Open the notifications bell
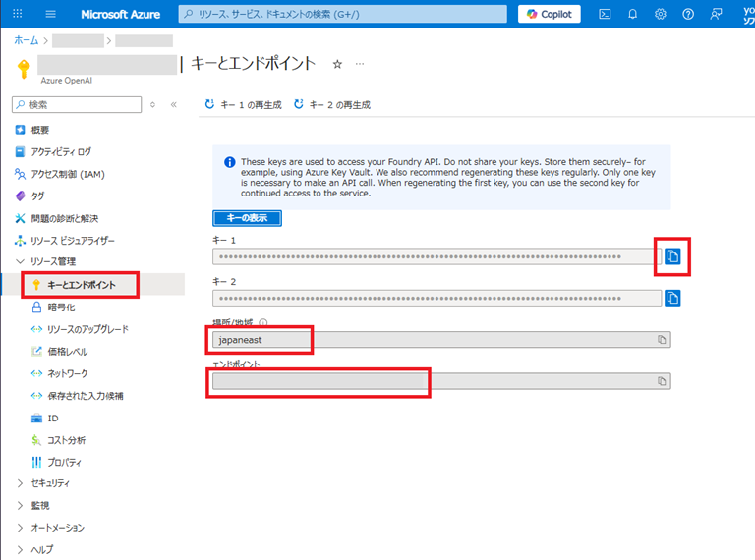 [x=633, y=14]
